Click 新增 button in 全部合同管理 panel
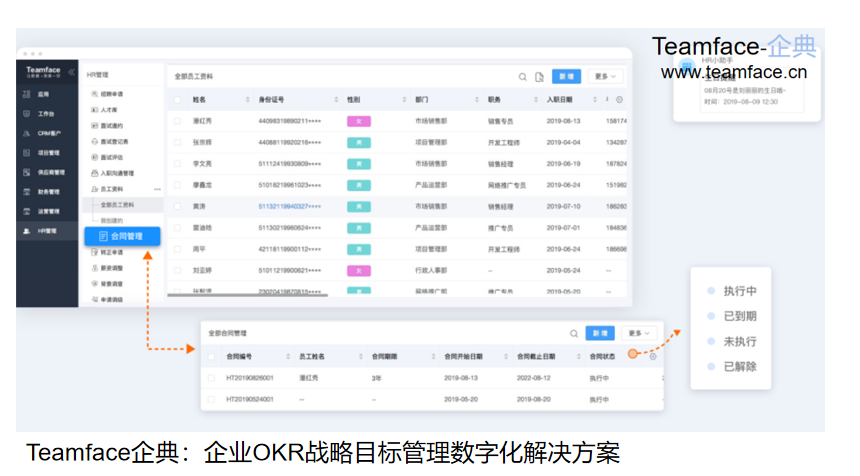The width and height of the screenshot is (860, 476). [599, 333]
